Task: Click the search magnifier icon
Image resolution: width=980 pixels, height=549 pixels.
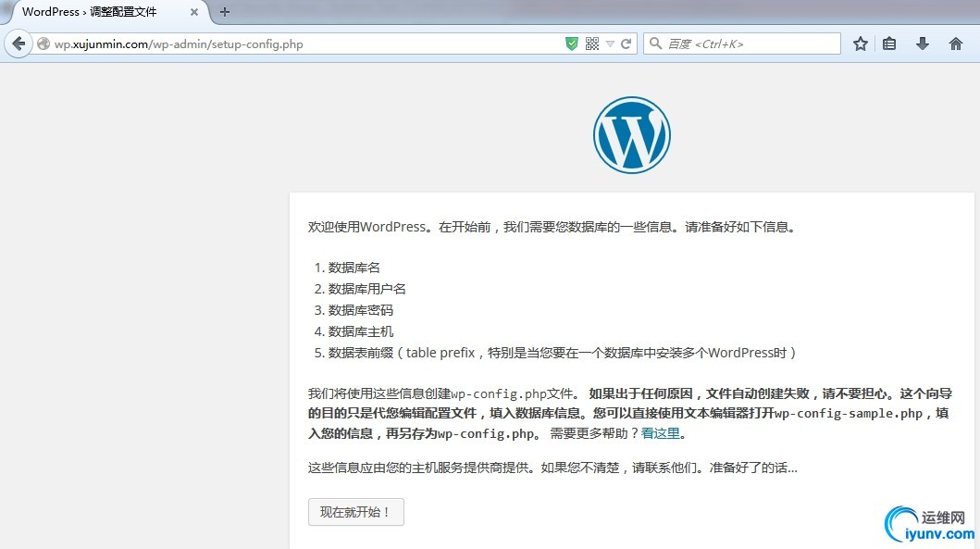Action: pos(655,44)
